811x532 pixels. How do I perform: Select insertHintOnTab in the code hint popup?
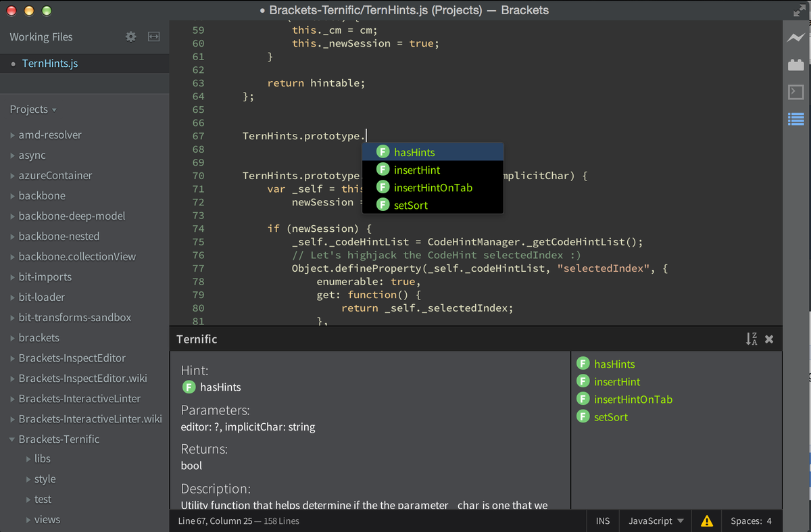(x=433, y=187)
